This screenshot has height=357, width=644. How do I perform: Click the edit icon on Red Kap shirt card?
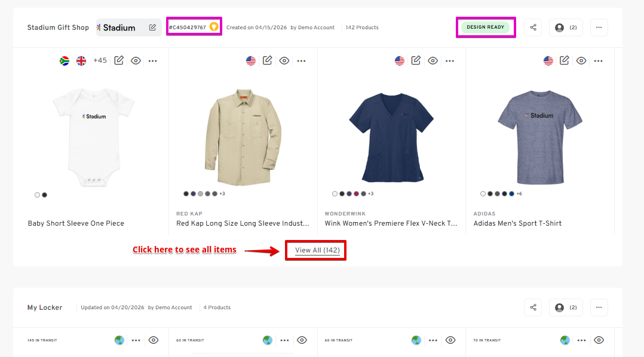tap(268, 60)
